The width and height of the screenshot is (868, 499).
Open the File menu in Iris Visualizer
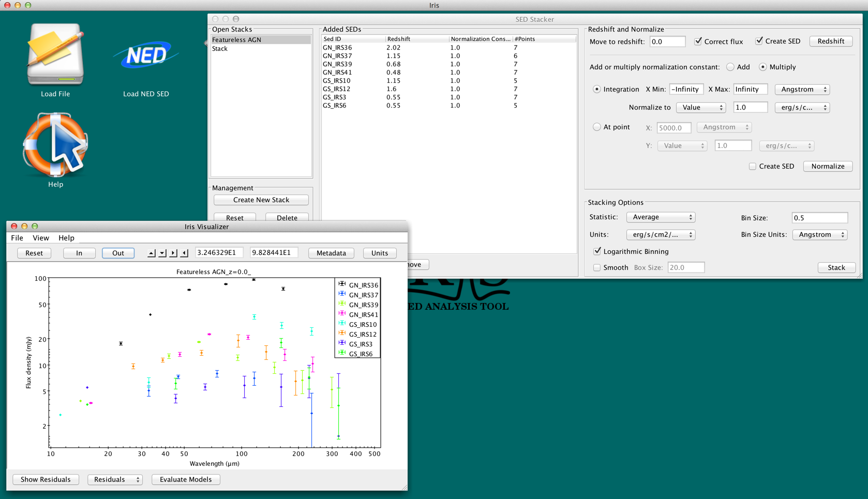pyautogui.click(x=17, y=238)
